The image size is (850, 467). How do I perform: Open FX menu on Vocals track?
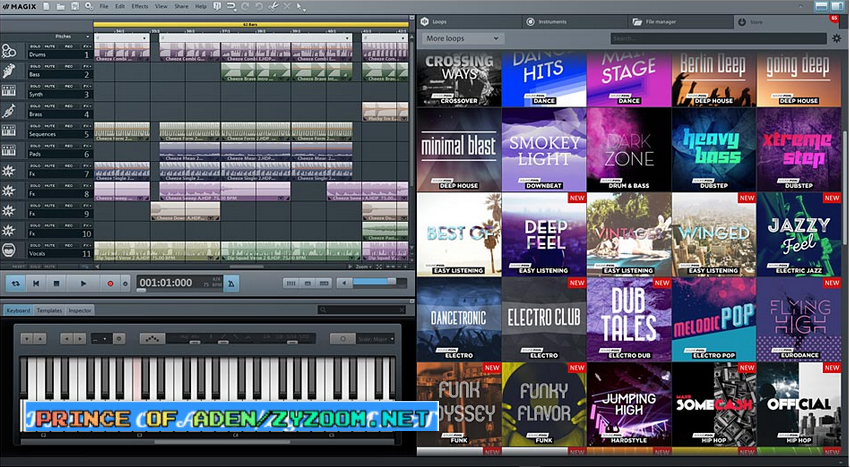87,246
